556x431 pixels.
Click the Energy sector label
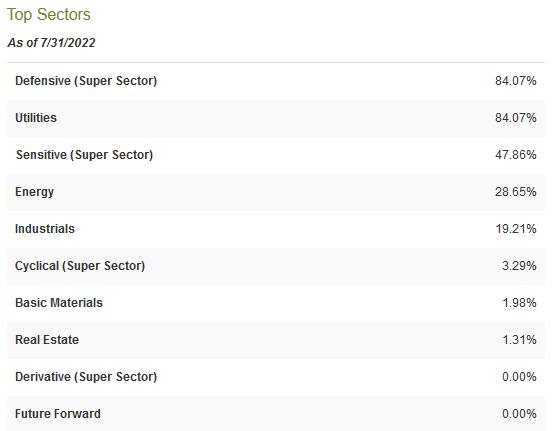tap(34, 192)
